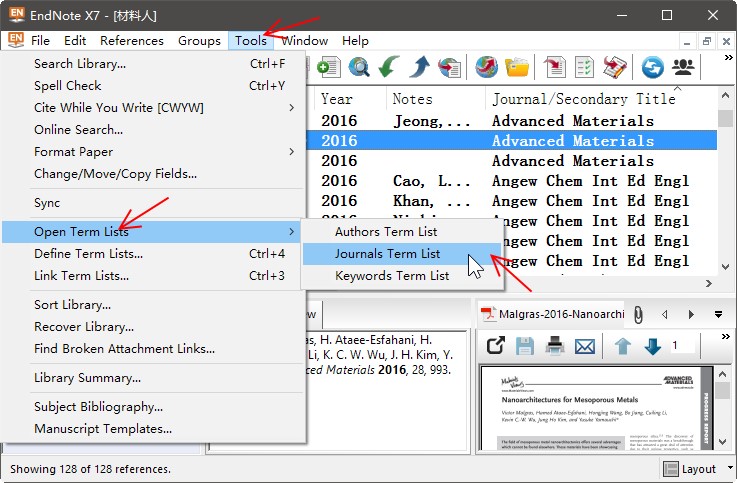
Task: Choose Sort Library entry
Action: click(153, 304)
